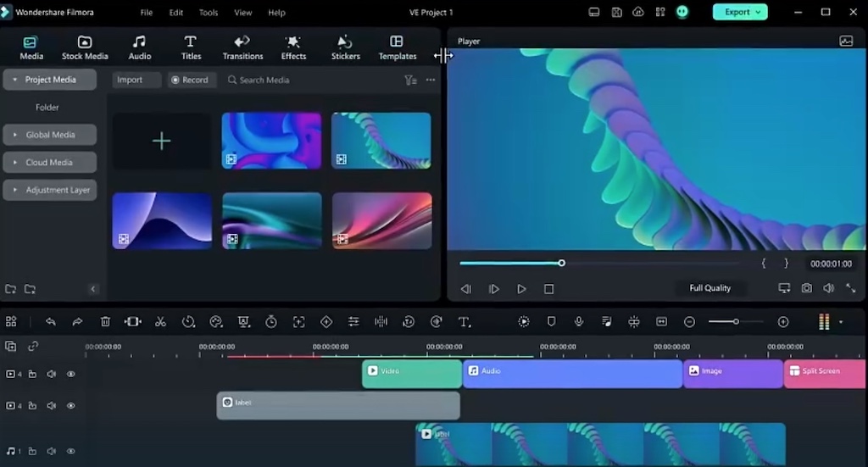Click the voiceover microphone icon
868x467 pixels.
click(x=578, y=321)
